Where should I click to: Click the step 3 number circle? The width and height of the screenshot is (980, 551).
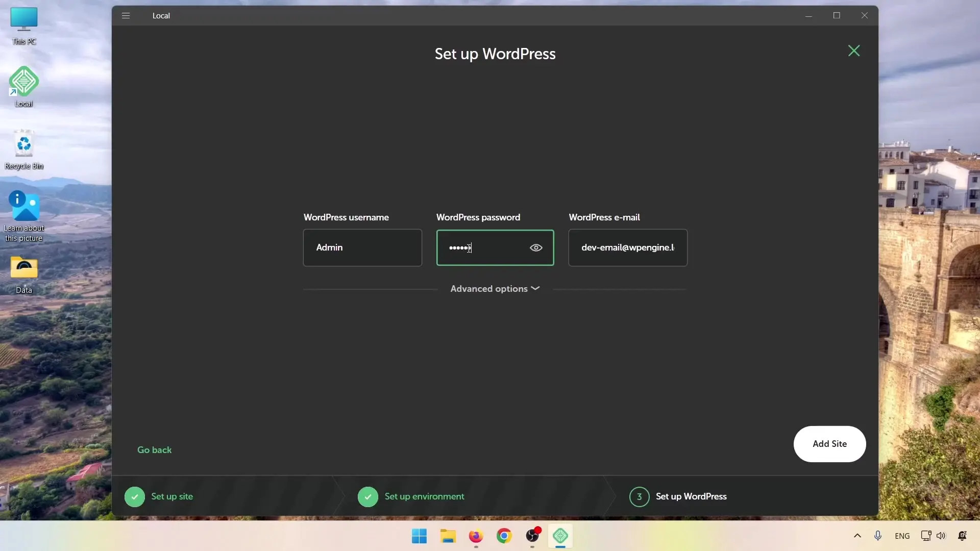(x=639, y=497)
